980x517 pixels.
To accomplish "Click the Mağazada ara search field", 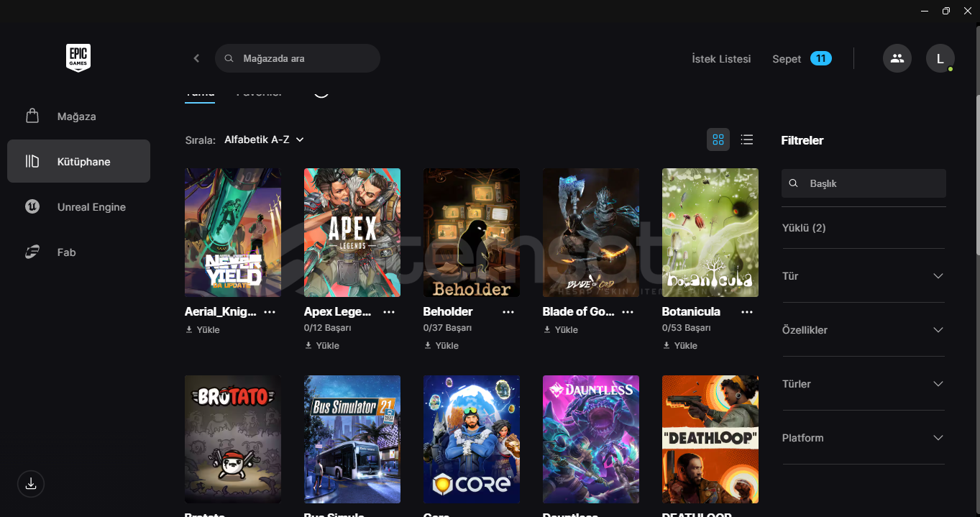I will click(x=298, y=58).
